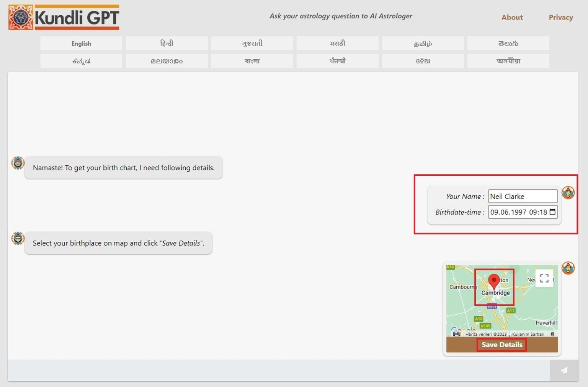Open the Privacy page
Viewport: 588px width, 387px height.
(x=560, y=17)
